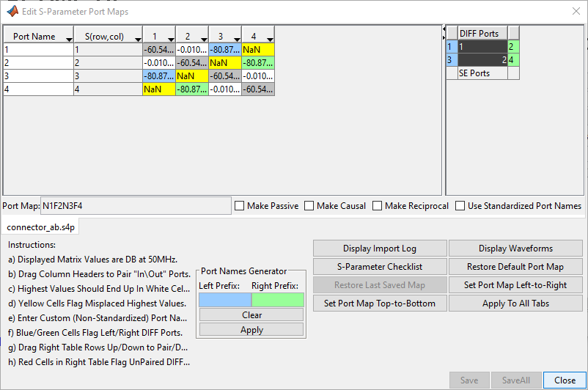
Task: Click the Save button
Action: (469, 380)
